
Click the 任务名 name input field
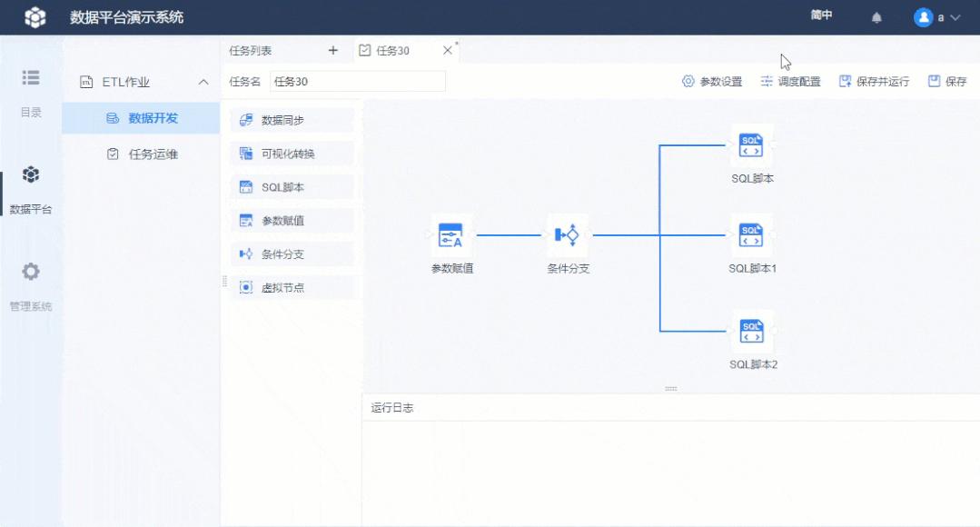359,80
